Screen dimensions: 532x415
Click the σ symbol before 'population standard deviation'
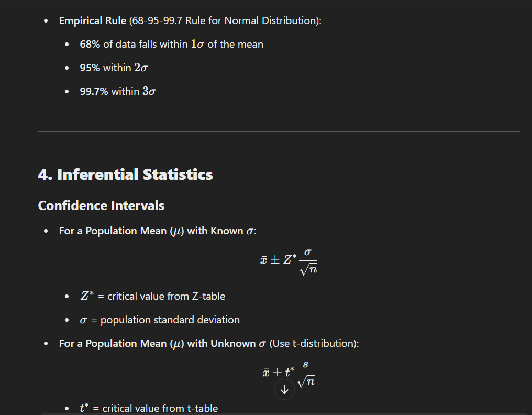[x=83, y=320]
